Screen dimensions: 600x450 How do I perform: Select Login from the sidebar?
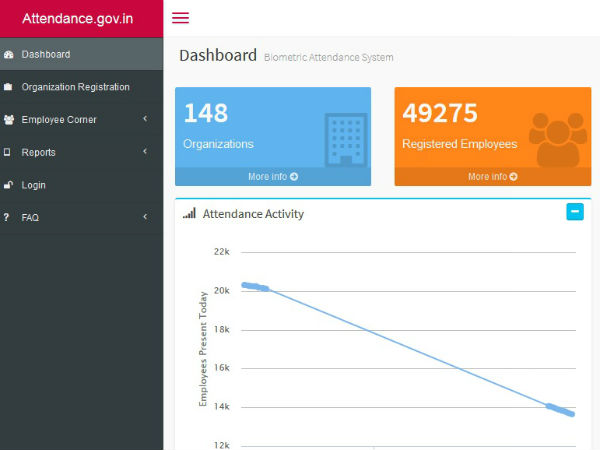[34, 185]
